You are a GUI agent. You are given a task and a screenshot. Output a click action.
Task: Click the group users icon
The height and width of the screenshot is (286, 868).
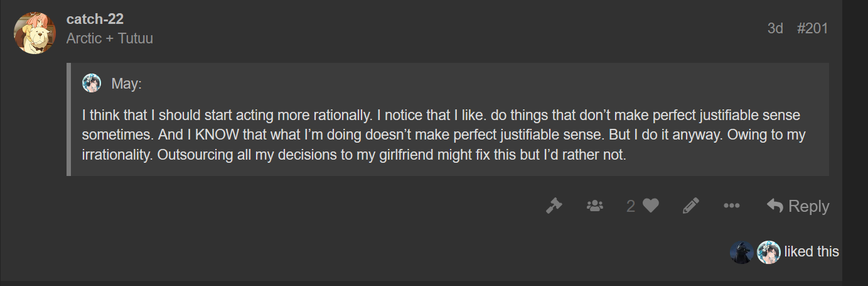coord(594,206)
